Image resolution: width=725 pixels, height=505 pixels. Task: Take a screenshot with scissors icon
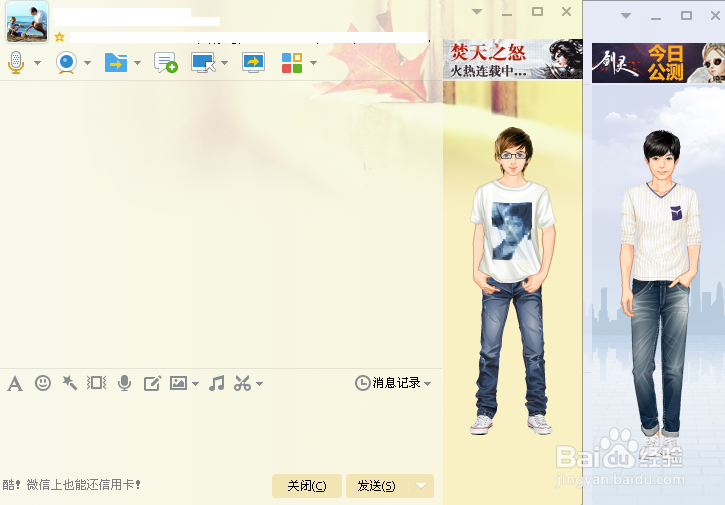point(242,383)
